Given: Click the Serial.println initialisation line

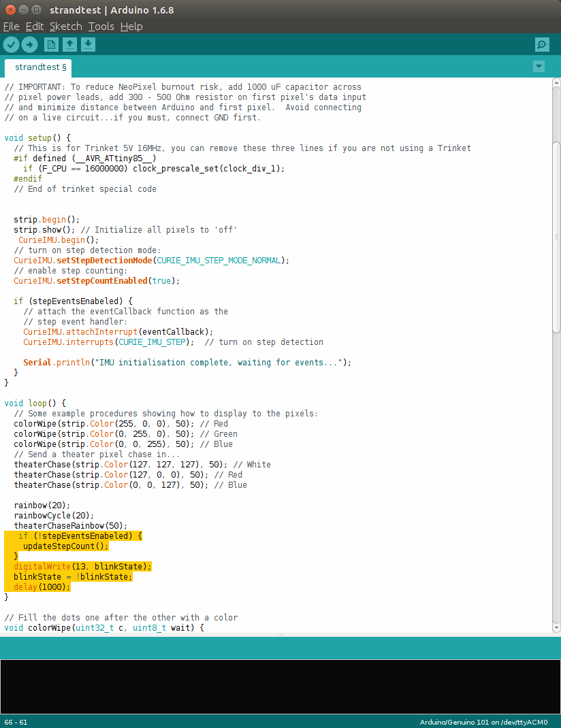Looking at the screenshot, I should coord(187,363).
